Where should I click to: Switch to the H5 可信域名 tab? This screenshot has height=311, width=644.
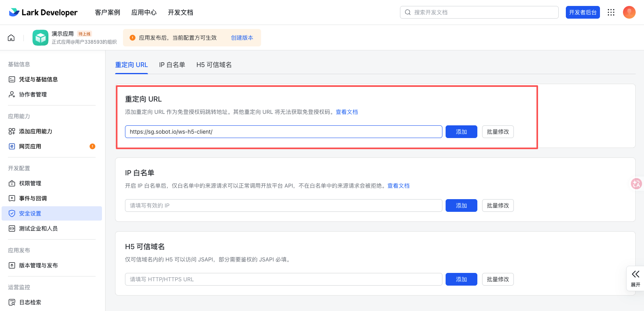[x=214, y=65]
